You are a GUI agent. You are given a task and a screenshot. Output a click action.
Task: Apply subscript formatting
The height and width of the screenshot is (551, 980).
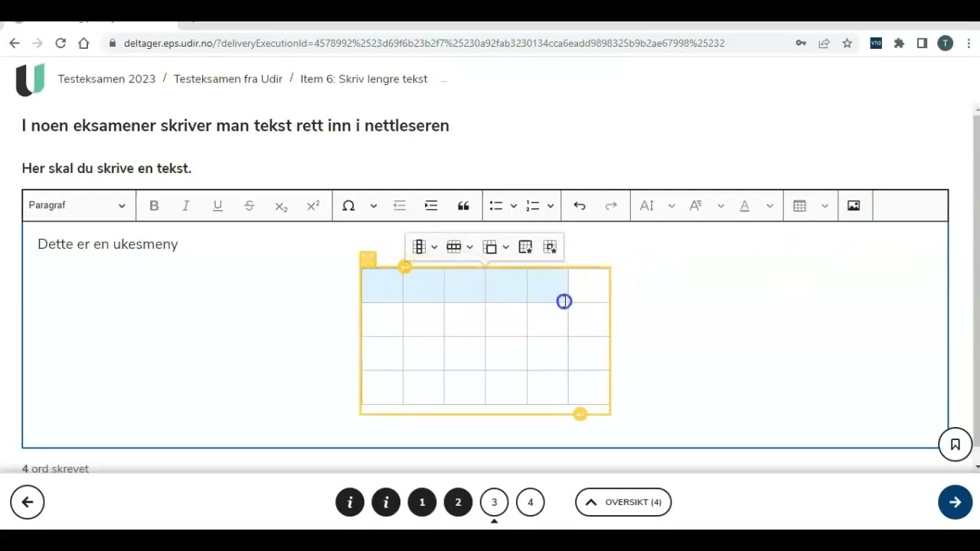coord(281,206)
